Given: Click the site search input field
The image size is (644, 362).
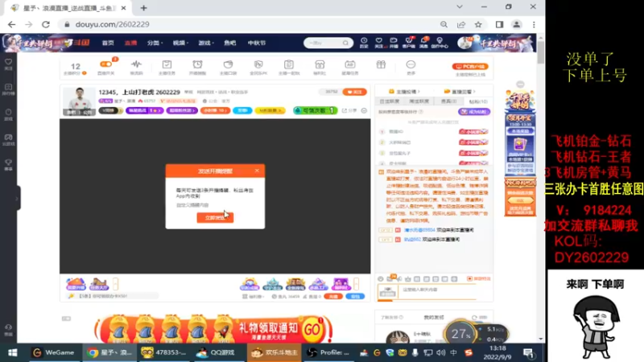Looking at the screenshot, I should pos(324,43).
